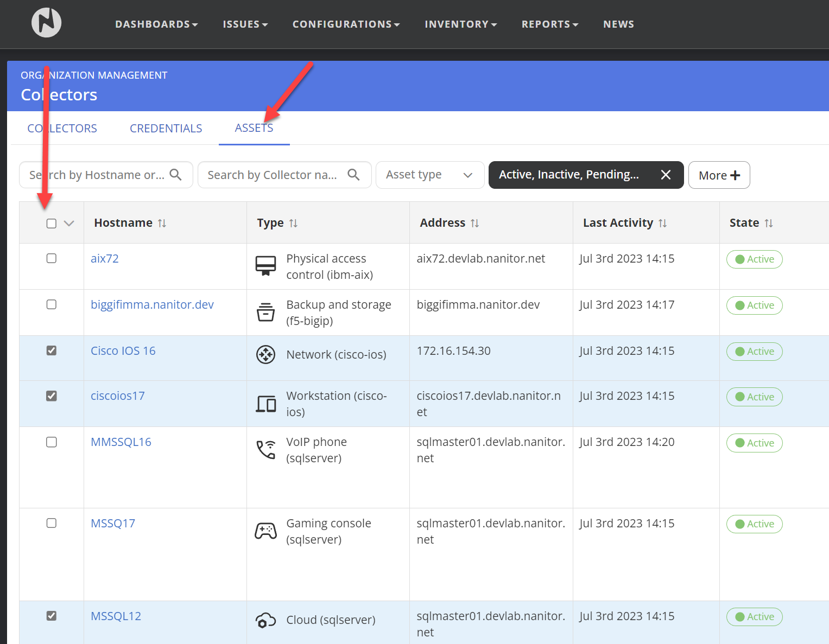Viewport: 829px width, 644px height.
Task: Click the Hostname search magnifier icon
Action: (175, 175)
